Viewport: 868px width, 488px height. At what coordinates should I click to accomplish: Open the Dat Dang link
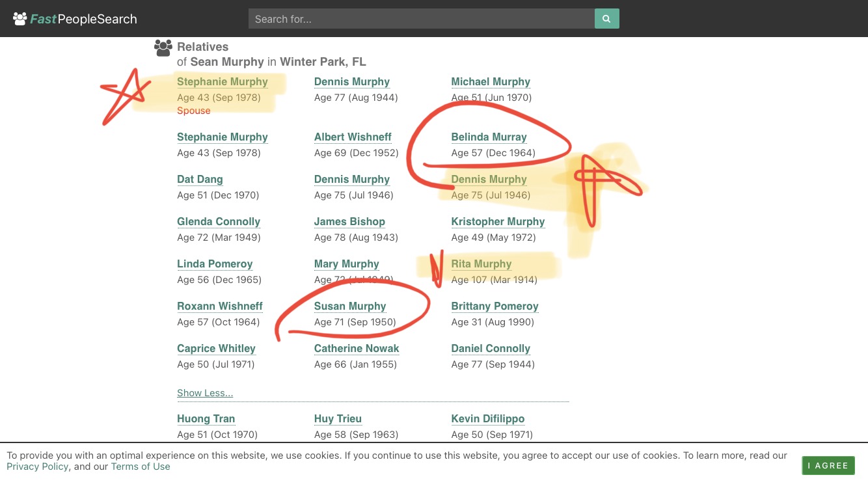point(200,180)
